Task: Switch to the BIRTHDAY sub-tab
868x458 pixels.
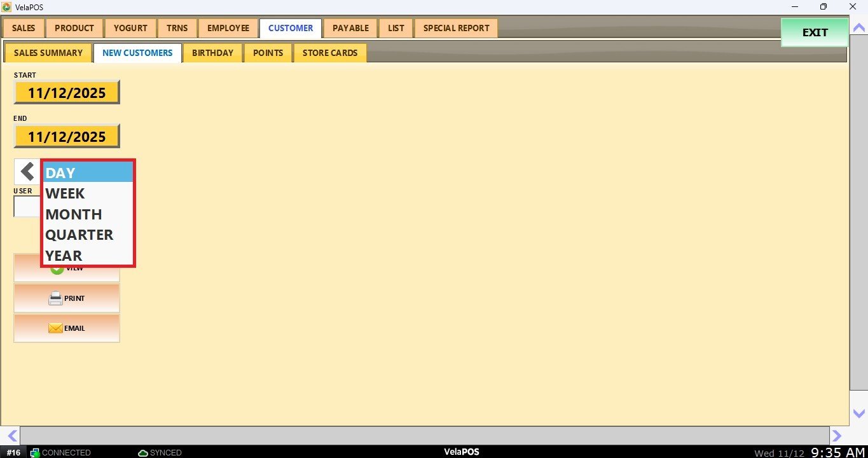Action: pyautogui.click(x=212, y=53)
